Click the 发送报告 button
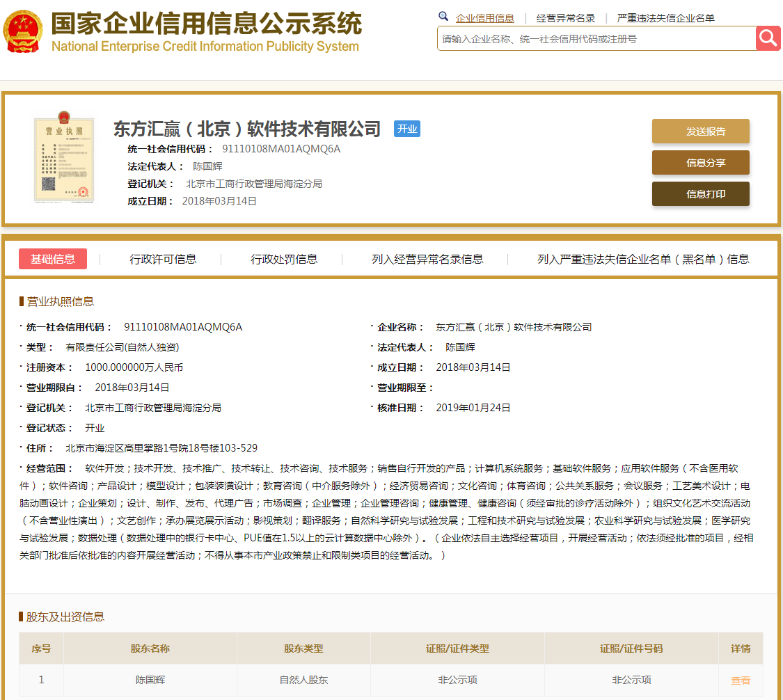Screen dimensions: 783x700 pos(700,132)
